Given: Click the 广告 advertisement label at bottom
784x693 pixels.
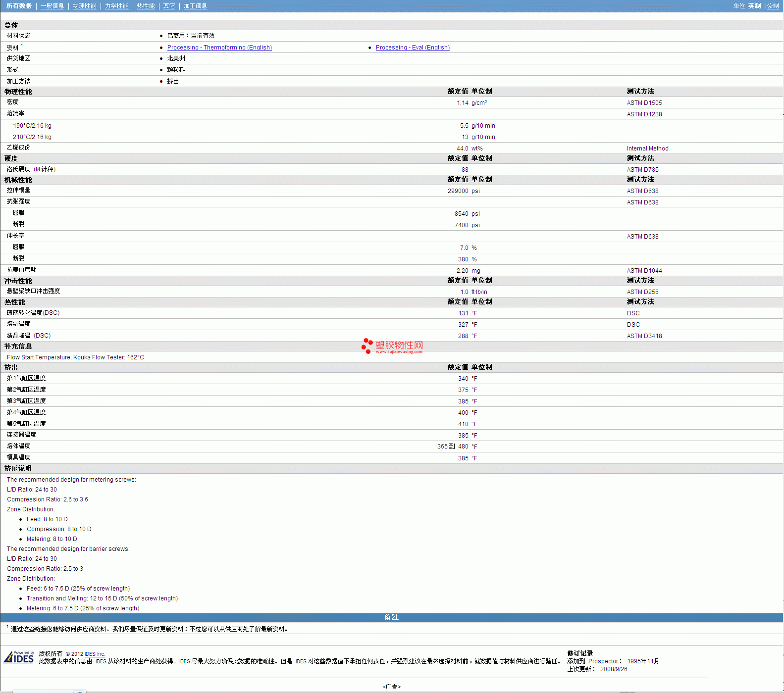Looking at the screenshot, I should pos(391,687).
